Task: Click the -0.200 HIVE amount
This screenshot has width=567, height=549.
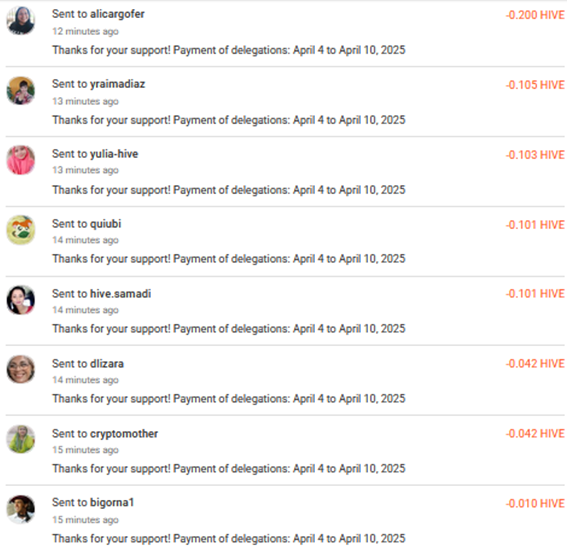Action: pos(535,15)
